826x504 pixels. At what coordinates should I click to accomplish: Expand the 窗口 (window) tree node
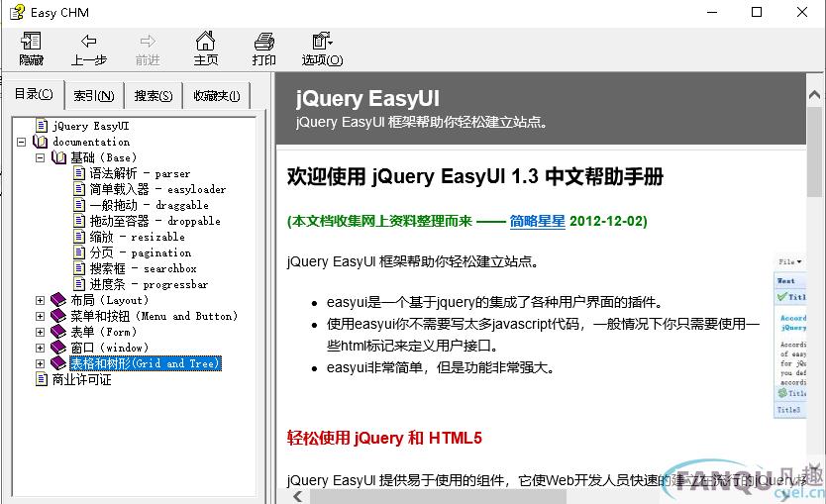[x=41, y=348]
